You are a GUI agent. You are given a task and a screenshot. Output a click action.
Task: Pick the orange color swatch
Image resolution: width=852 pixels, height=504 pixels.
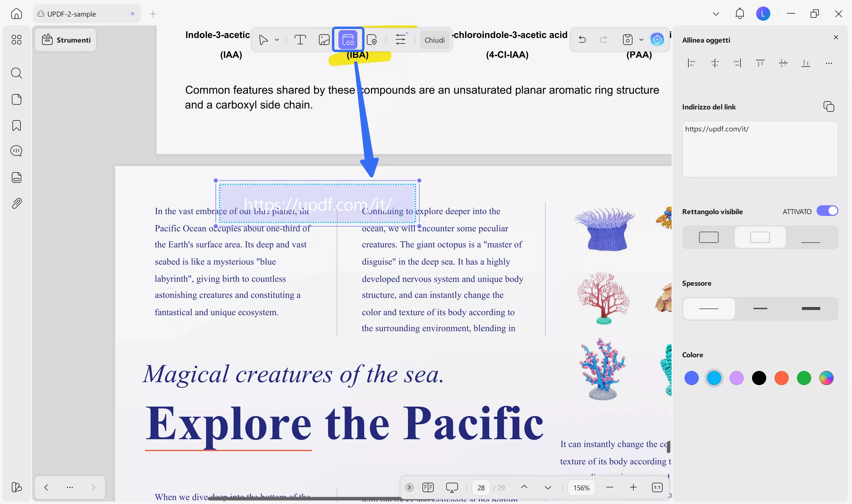pyautogui.click(x=781, y=378)
